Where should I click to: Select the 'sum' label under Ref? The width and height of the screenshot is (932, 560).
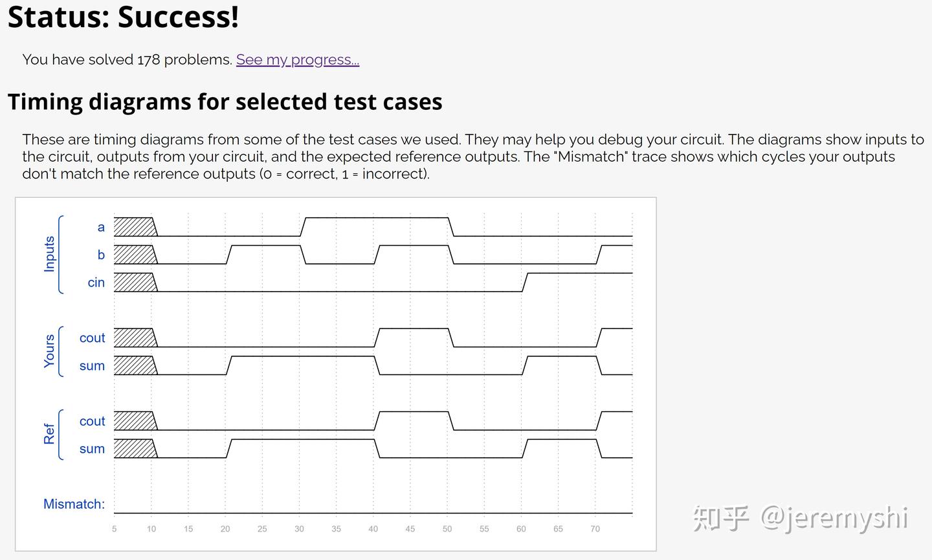[92, 449]
